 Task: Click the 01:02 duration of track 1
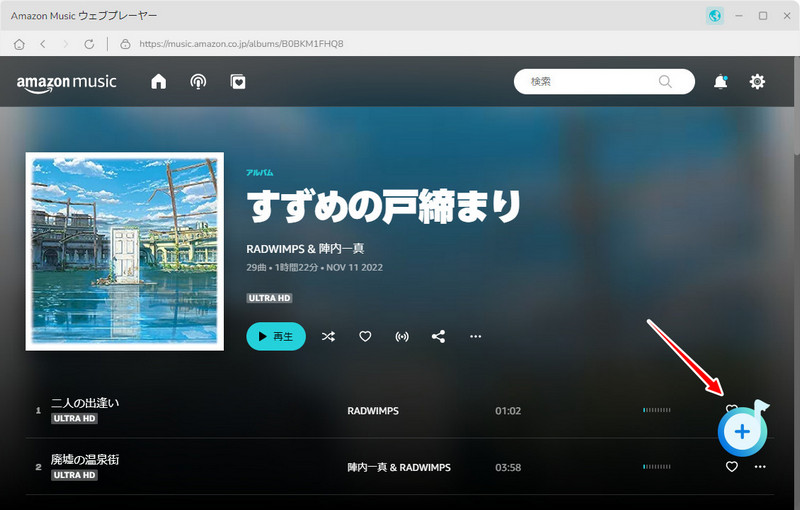pyautogui.click(x=508, y=411)
